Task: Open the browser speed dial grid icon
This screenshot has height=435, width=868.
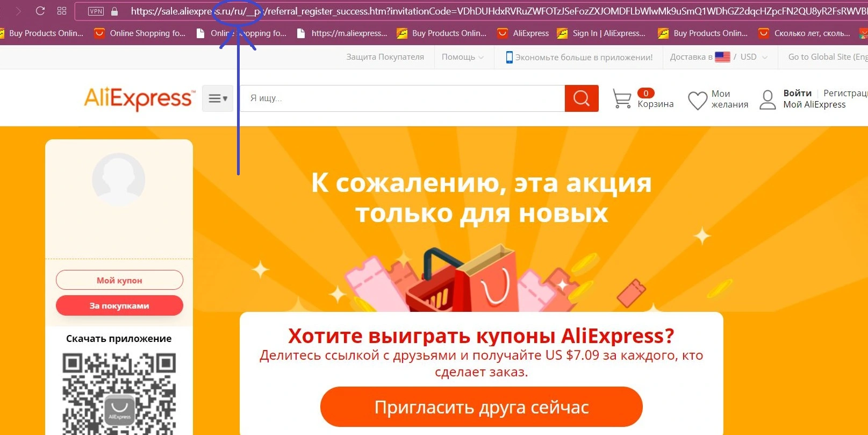Action: tap(62, 11)
